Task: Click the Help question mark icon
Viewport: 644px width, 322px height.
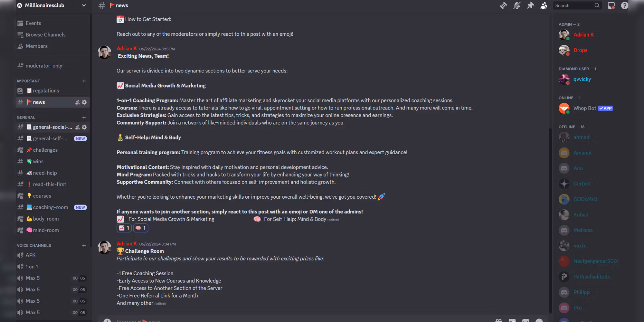Action: 624,5
